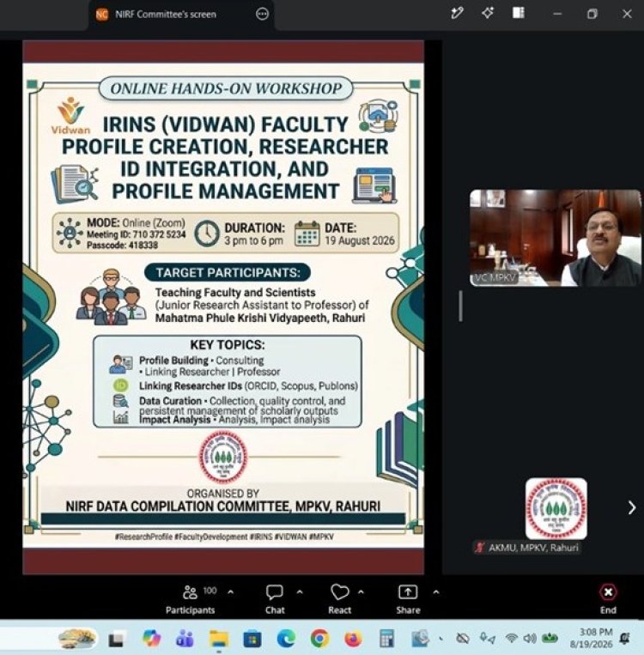
Task: Open Firefox from the taskbar
Action: [x=353, y=639]
